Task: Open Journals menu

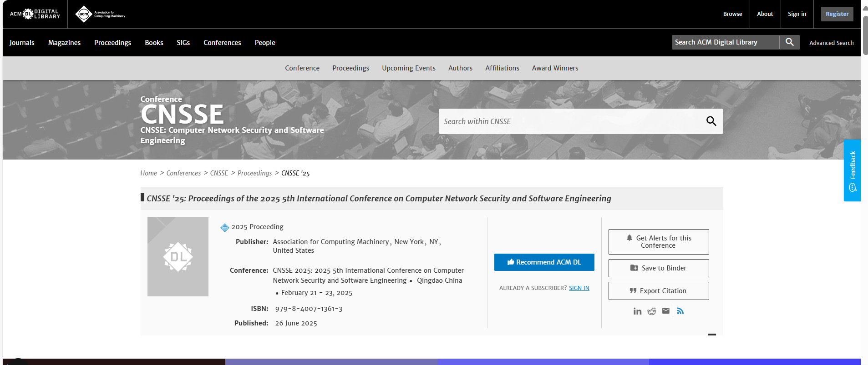Action: pos(22,43)
